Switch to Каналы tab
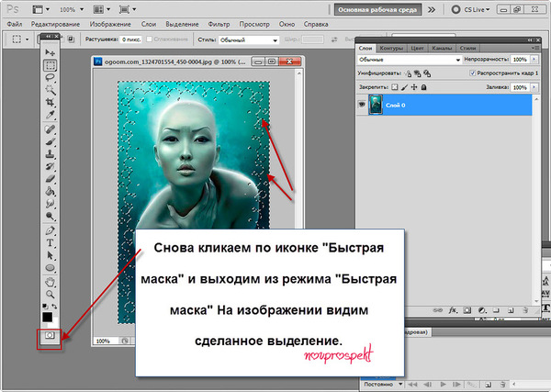Viewport: 551px width, 392px height. [442, 48]
